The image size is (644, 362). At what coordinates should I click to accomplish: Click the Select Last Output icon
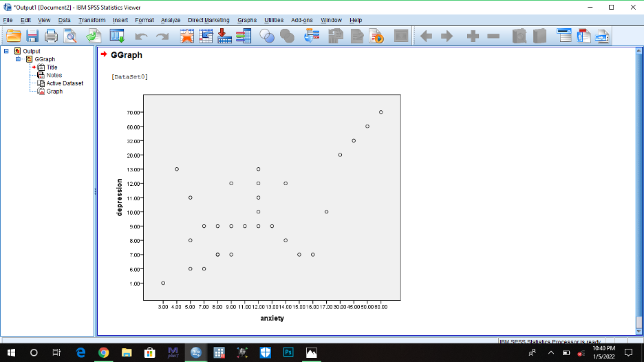tap(312, 36)
